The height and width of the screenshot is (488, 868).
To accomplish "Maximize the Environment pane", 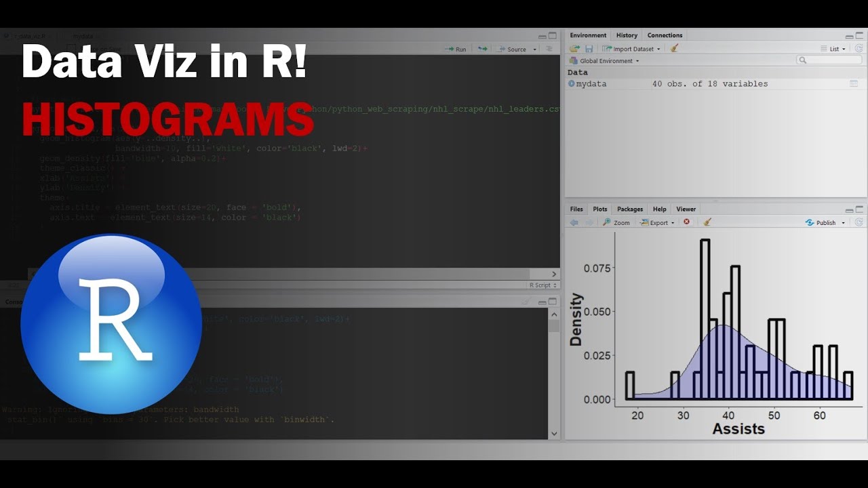I will 860,36.
